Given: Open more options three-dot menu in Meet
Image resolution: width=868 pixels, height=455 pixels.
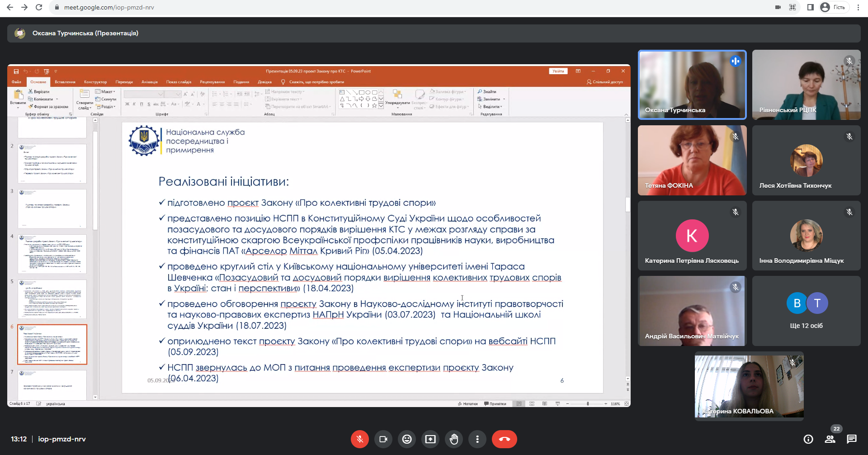Looking at the screenshot, I should pos(477,439).
